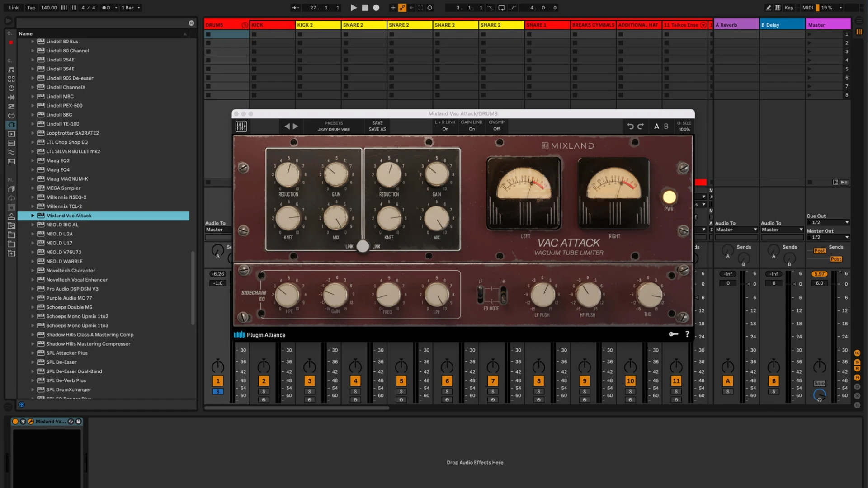Click the Stop transport button
Image resolution: width=868 pixels, height=488 pixels.
tap(365, 8)
